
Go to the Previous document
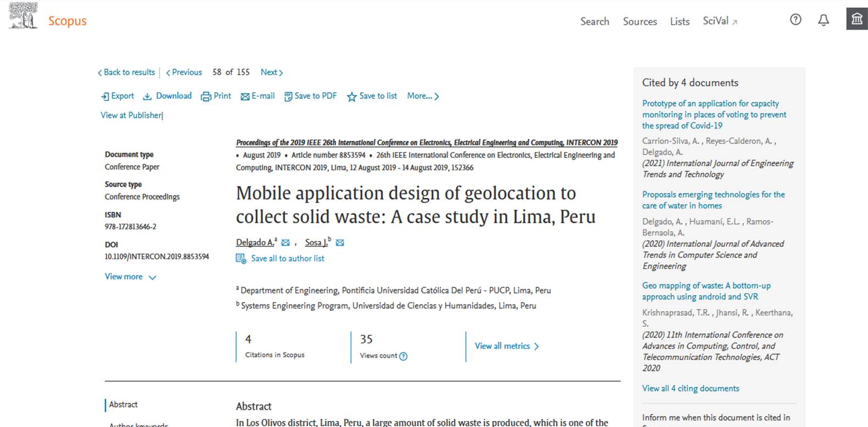[x=184, y=72]
